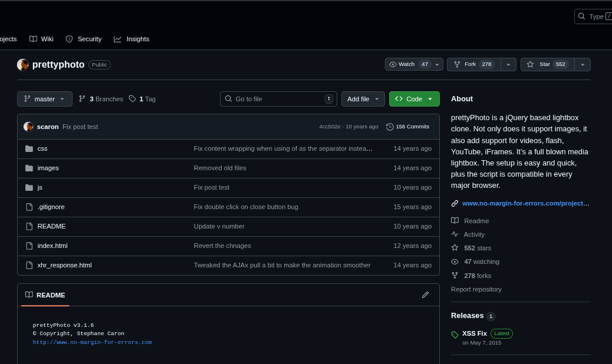Click the repository owner avatar beside prettyphoto

coord(23,65)
